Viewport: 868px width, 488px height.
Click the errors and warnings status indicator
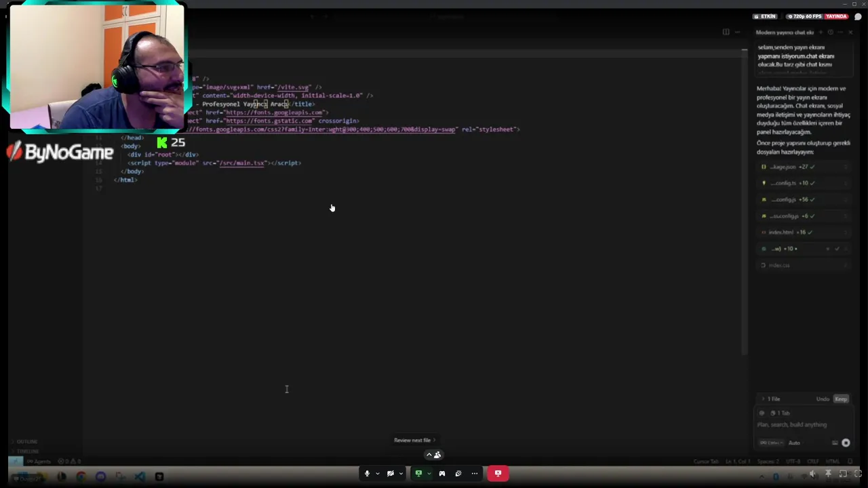pos(69,462)
